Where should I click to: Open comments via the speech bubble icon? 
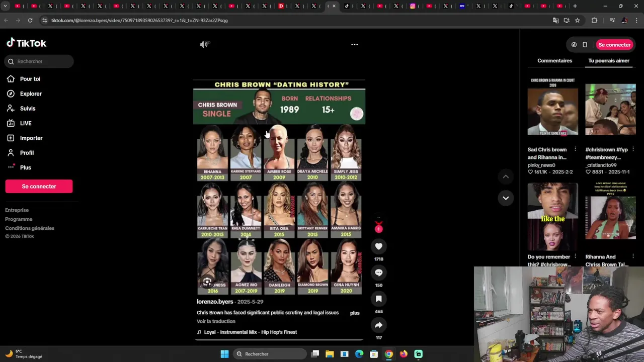(x=379, y=273)
